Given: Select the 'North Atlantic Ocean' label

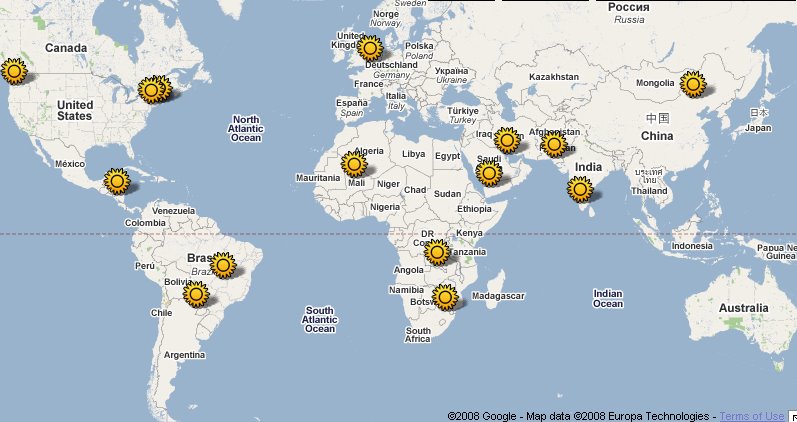Looking at the screenshot, I should point(246,129).
